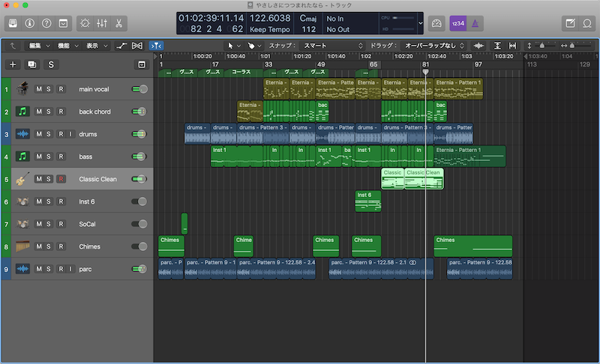Screen dimensions: 600x364
Task: Click the main vocal piano icon
Action: [x=22, y=89]
